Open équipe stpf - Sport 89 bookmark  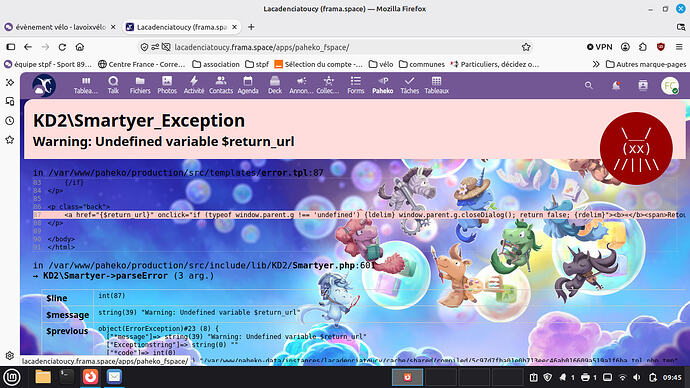48,64
